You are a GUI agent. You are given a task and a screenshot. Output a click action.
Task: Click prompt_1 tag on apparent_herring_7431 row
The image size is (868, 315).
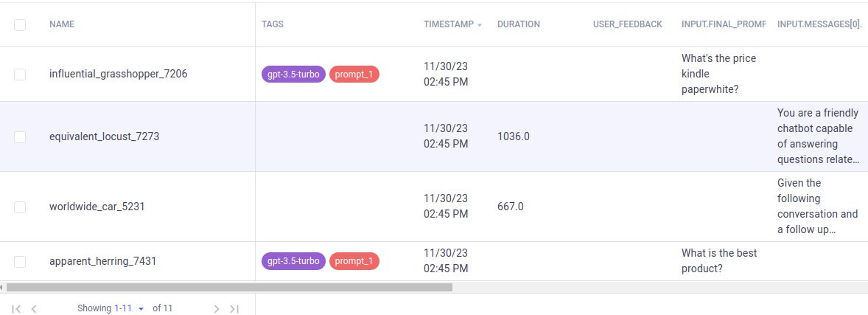click(x=354, y=261)
